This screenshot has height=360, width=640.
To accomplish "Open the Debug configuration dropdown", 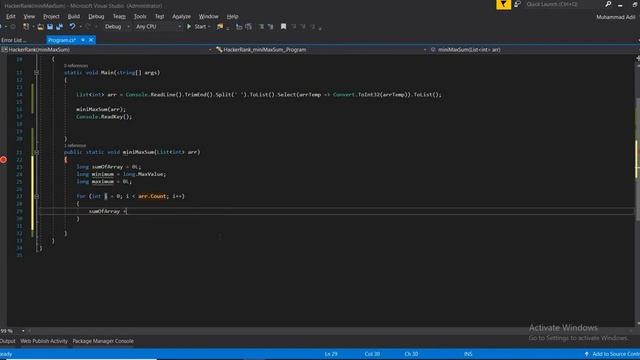I will point(117,27).
